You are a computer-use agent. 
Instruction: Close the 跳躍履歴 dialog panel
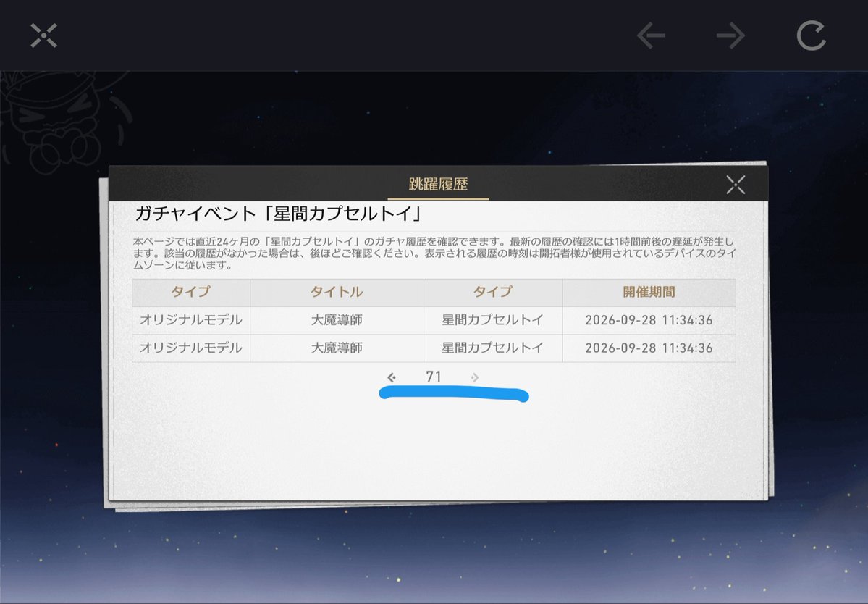click(x=736, y=185)
